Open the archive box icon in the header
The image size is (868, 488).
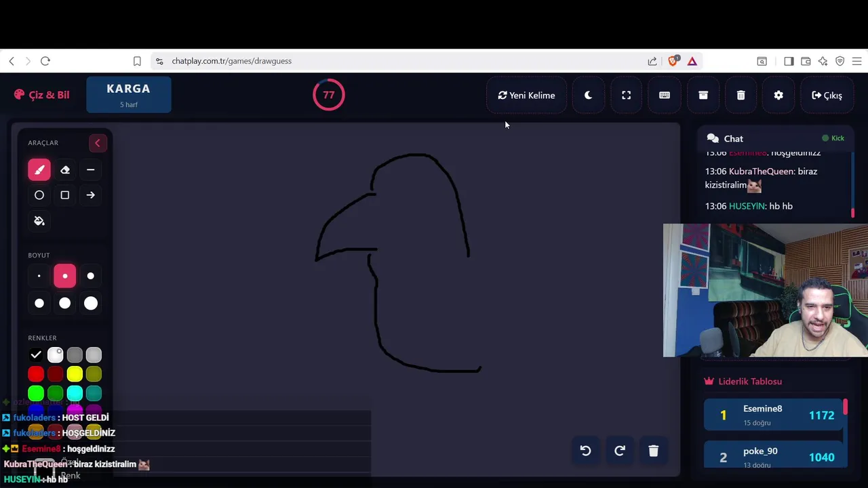pos(703,96)
